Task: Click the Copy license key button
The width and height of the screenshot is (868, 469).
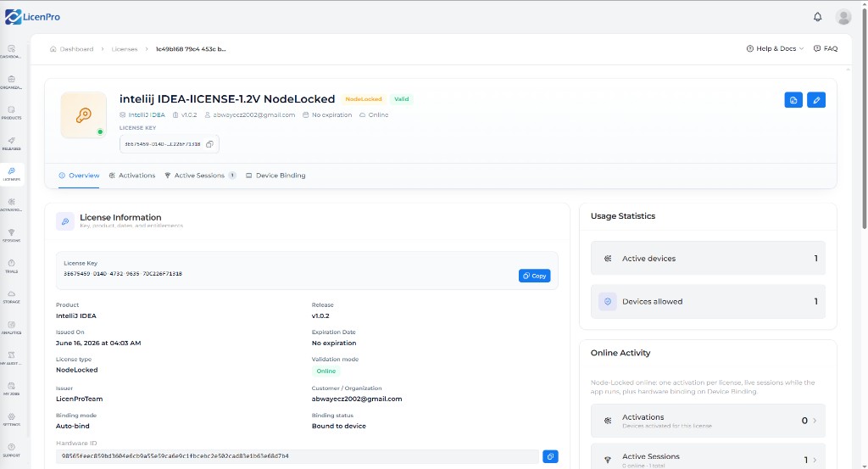Action: tap(534, 276)
